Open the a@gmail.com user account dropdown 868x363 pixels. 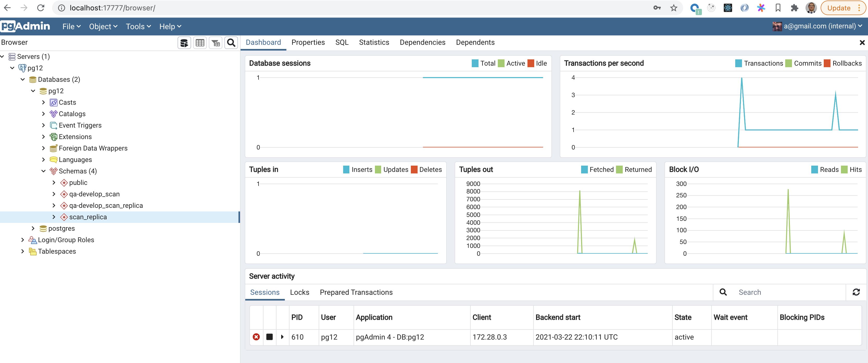coord(819,26)
